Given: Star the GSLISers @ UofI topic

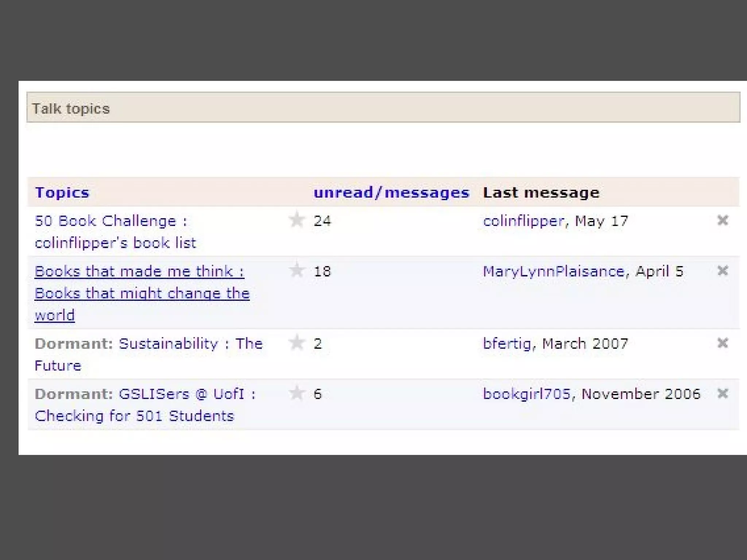Looking at the screenshot, I should (297, 393).
